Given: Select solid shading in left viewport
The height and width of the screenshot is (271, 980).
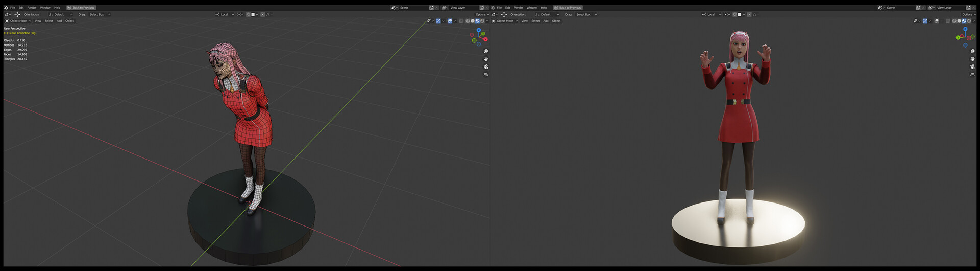Looking at the screenshot, I should pyautogui.click(x=473, y=21).
